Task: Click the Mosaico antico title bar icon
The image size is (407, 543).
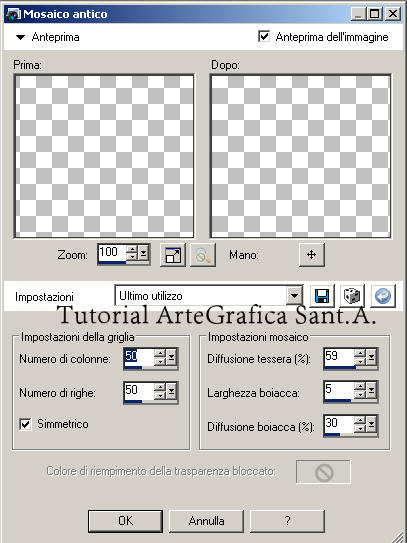Action: pos(13,14)
